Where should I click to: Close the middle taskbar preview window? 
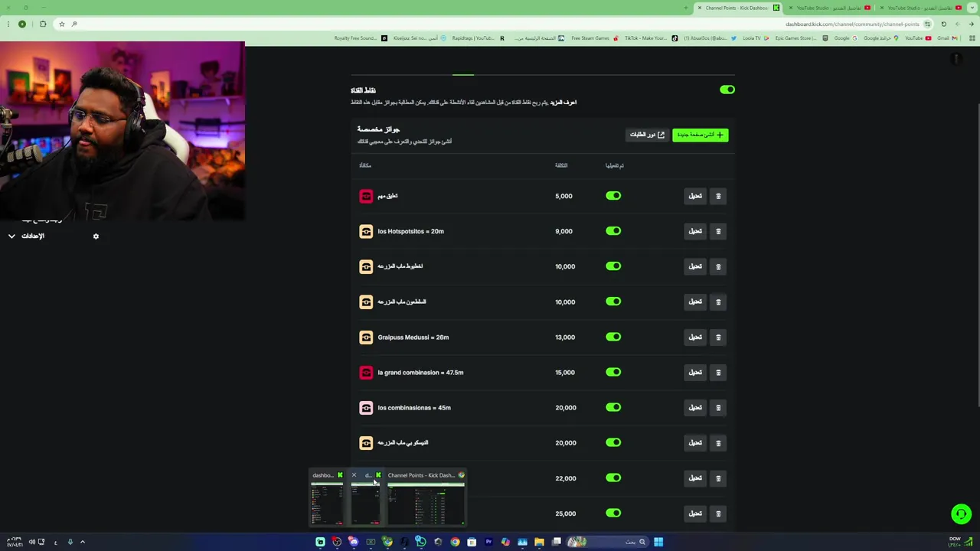354,475
